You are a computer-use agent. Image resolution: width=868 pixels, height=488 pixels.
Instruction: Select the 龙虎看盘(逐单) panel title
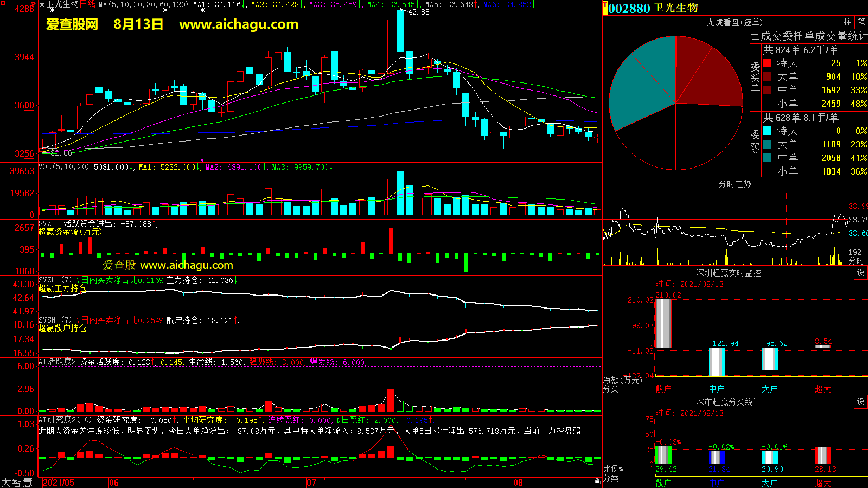pyautogui.click(x=735, y=22)
